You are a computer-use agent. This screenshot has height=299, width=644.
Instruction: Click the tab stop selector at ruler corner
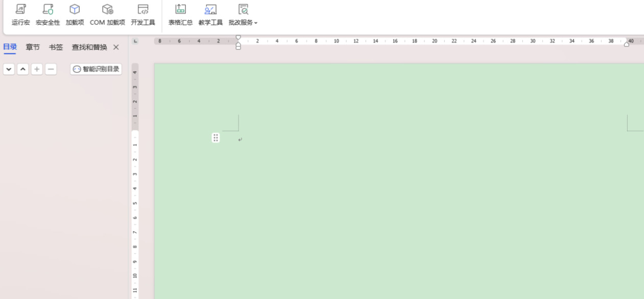[135, 41]
